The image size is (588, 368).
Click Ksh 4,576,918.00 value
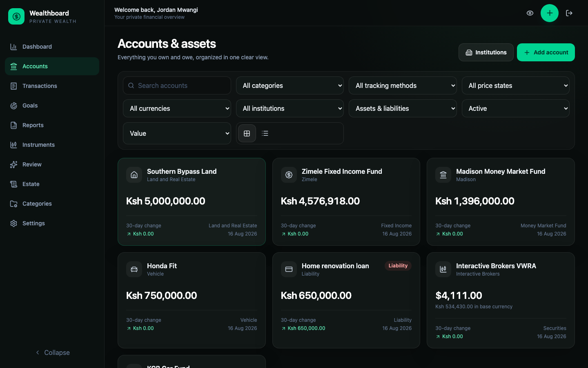pos(320,201)
